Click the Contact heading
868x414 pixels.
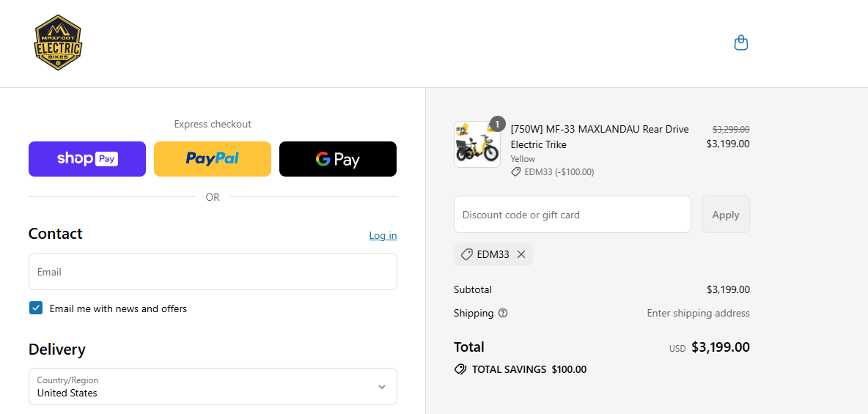56,234
